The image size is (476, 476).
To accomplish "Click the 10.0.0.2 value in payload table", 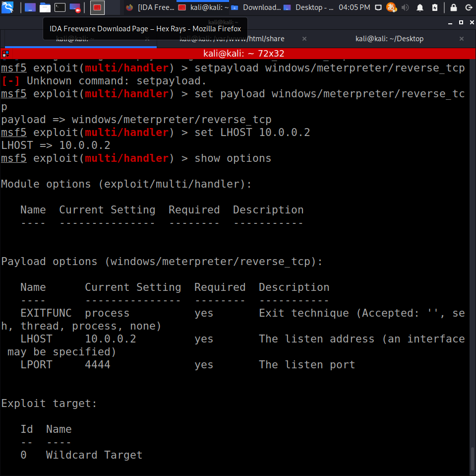I will pyautogui.click(x=111, y=339).
